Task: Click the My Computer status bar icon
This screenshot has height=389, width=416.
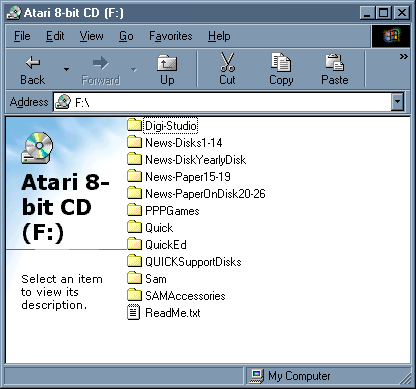Action: click(x=257, y=376)
